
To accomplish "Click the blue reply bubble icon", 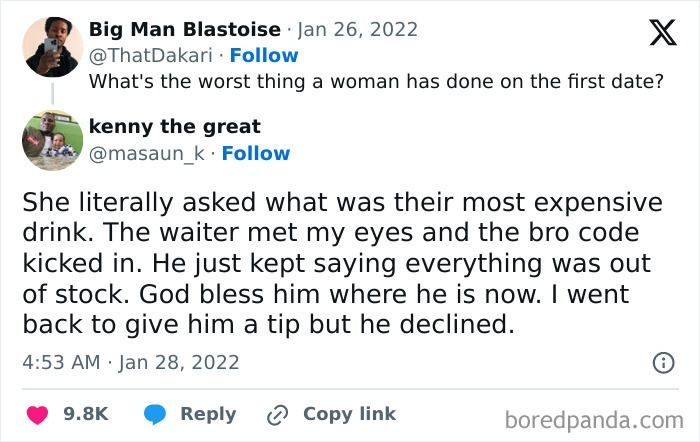I will [155, 414].
